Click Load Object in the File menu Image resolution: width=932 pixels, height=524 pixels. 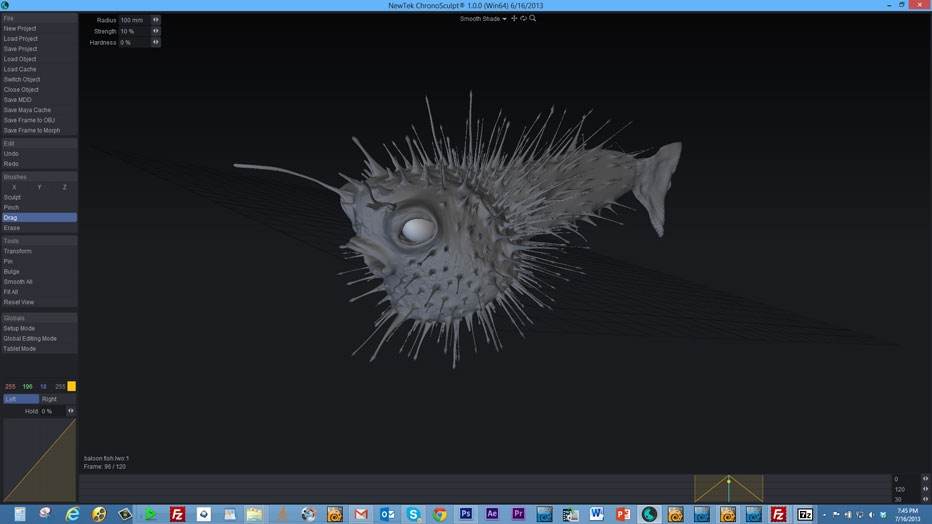click(x=20, y=59)
